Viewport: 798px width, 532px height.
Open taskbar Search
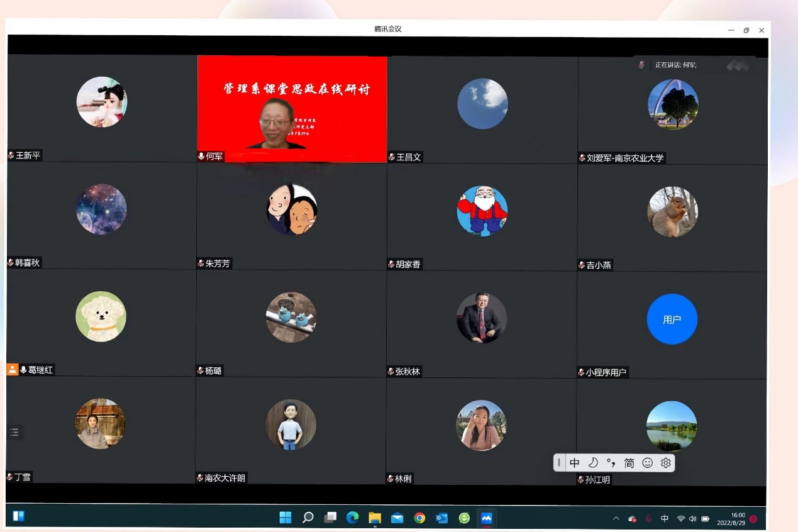pyautogui.click(x=308, y=518)
